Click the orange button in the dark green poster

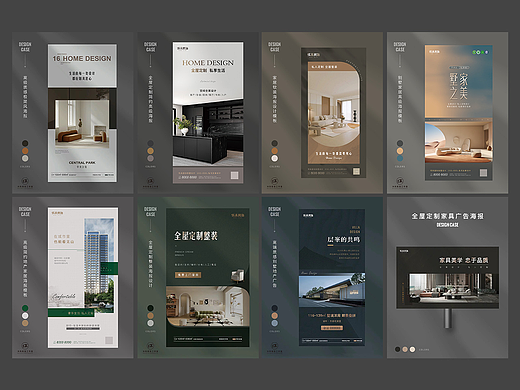(x=188, y=275)
